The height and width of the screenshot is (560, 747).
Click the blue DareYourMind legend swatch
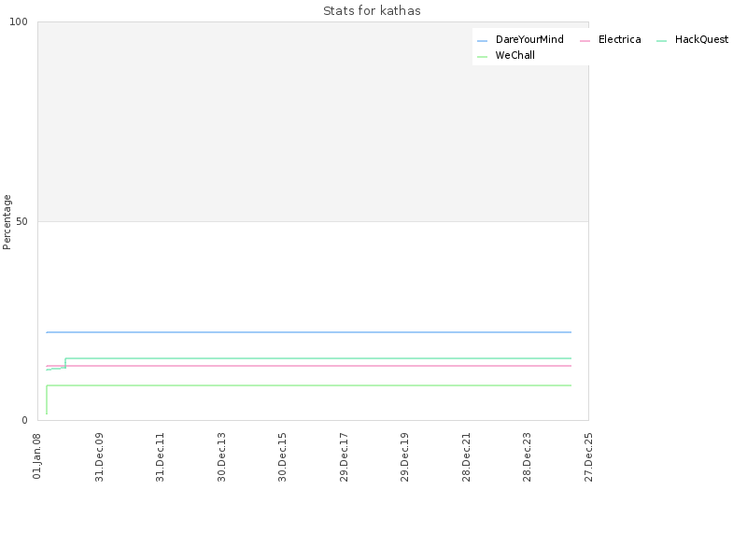482,41
